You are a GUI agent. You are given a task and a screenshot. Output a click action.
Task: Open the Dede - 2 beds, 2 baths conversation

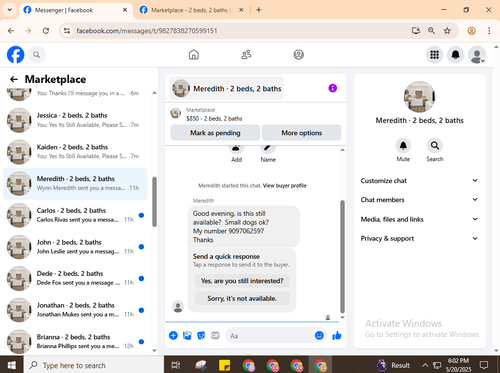click(75, 278)
